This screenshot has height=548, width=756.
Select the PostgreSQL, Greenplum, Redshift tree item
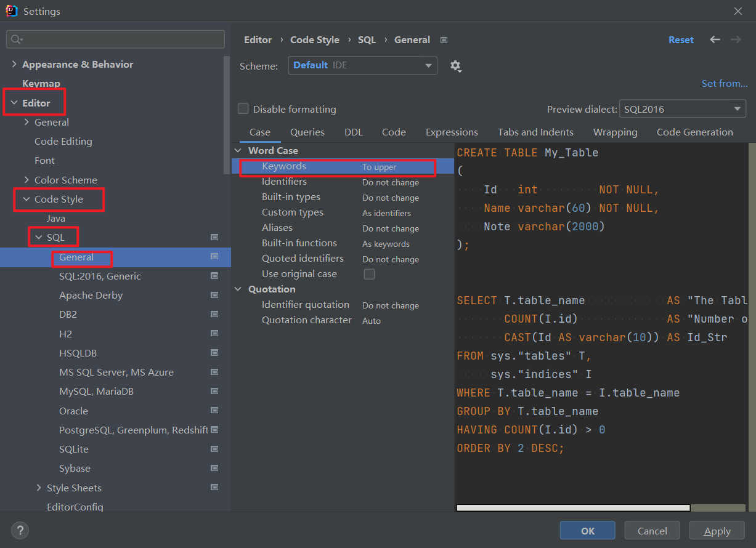point(133,430)
